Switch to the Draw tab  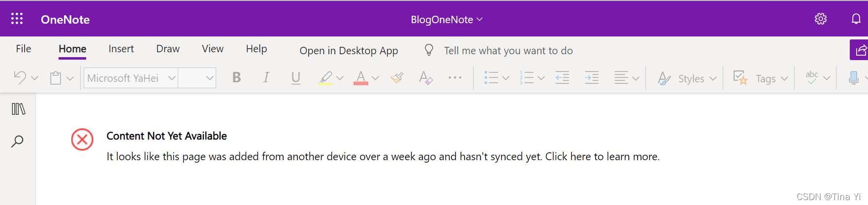coord(168,49)
